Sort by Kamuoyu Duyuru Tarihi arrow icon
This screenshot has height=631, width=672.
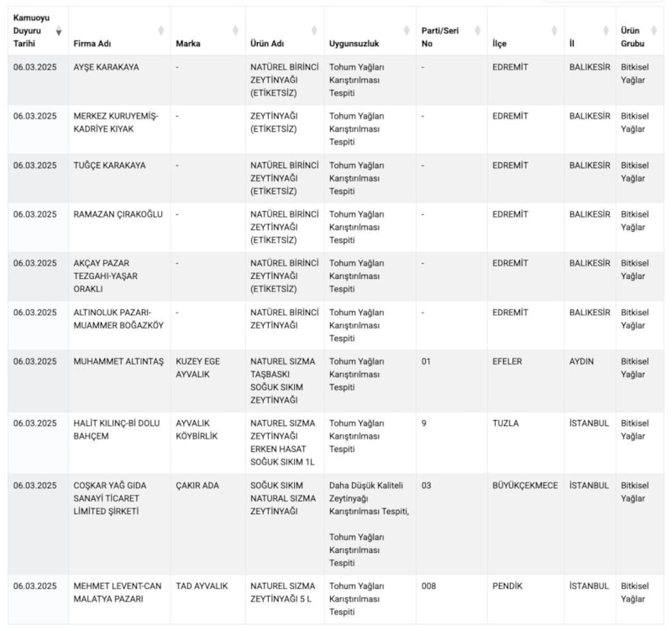pyautogui.click(x=59, y=31)
